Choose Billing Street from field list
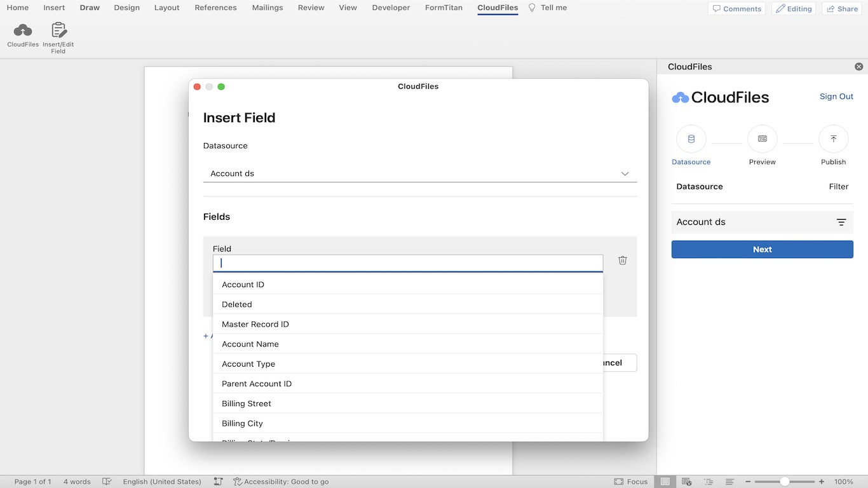The image size is (868, 488). (x=408, y=403)
